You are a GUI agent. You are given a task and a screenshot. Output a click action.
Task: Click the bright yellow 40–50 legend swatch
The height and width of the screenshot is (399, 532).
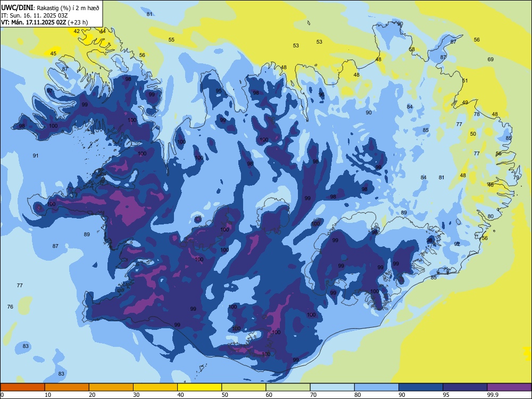(199, 387)
